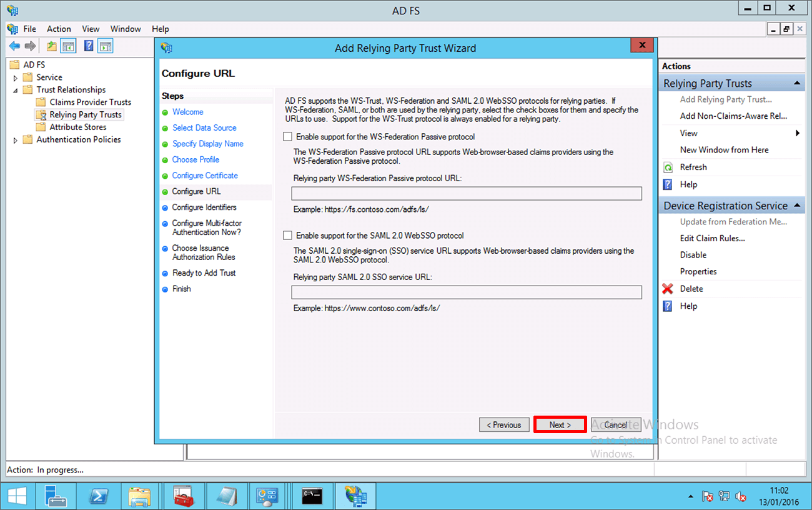Open the View menu in the menu bar
This screenshot has height=510, width=812.
pyautogui.click(x=91, y=29)
